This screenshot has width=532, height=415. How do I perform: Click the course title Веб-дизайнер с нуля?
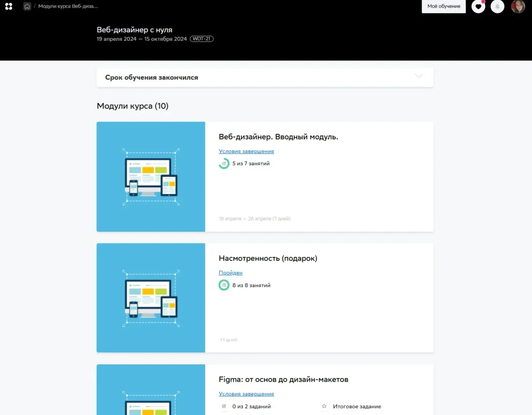pos(135,30)
